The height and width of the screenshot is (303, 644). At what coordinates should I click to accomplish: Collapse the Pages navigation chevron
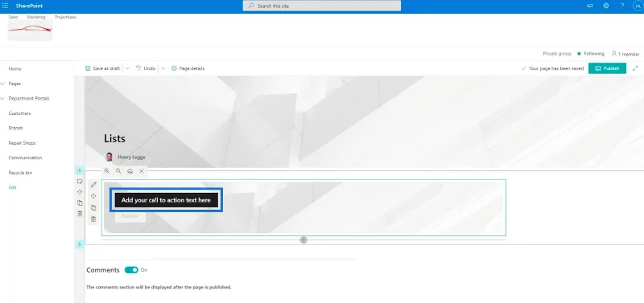pos(3,84)
